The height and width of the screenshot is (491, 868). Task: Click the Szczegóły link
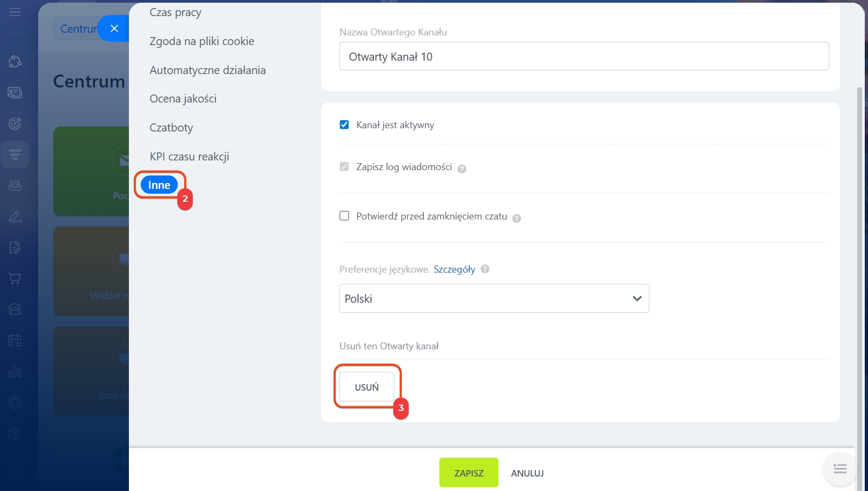click(454, 269)
